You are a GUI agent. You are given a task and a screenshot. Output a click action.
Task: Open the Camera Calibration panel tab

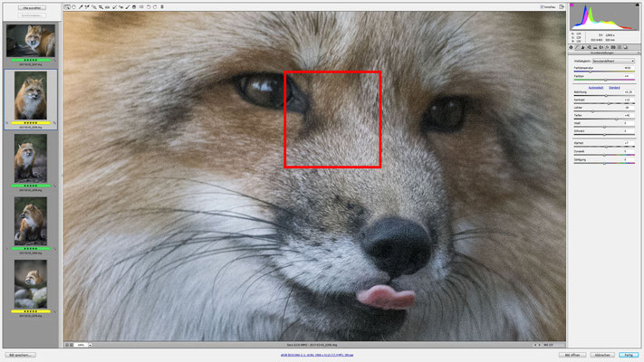613,48
